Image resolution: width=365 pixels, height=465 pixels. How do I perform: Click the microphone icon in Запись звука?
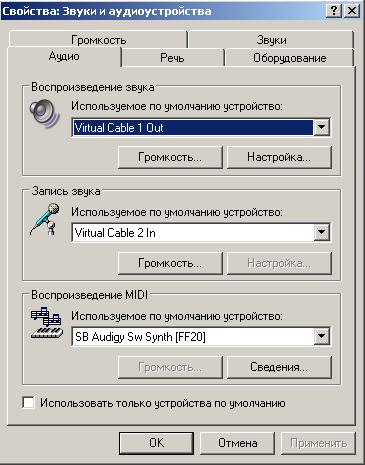coord(45,219)
